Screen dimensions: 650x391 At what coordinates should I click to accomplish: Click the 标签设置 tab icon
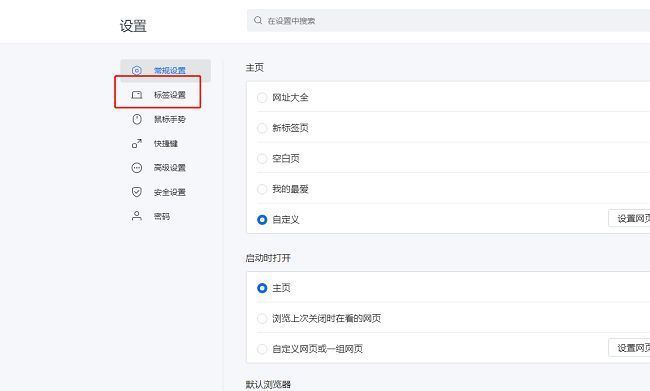click(136, 95)
